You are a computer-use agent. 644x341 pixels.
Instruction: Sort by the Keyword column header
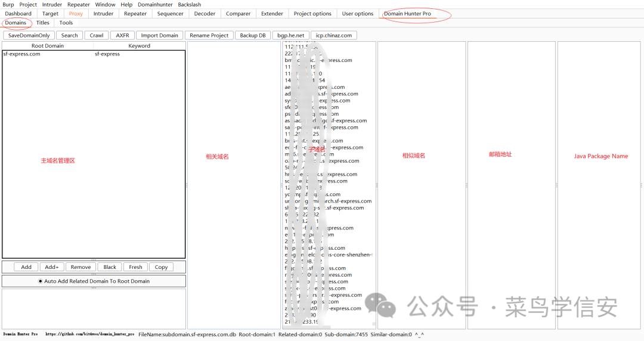pyautogui.click(x=139, y=45)
